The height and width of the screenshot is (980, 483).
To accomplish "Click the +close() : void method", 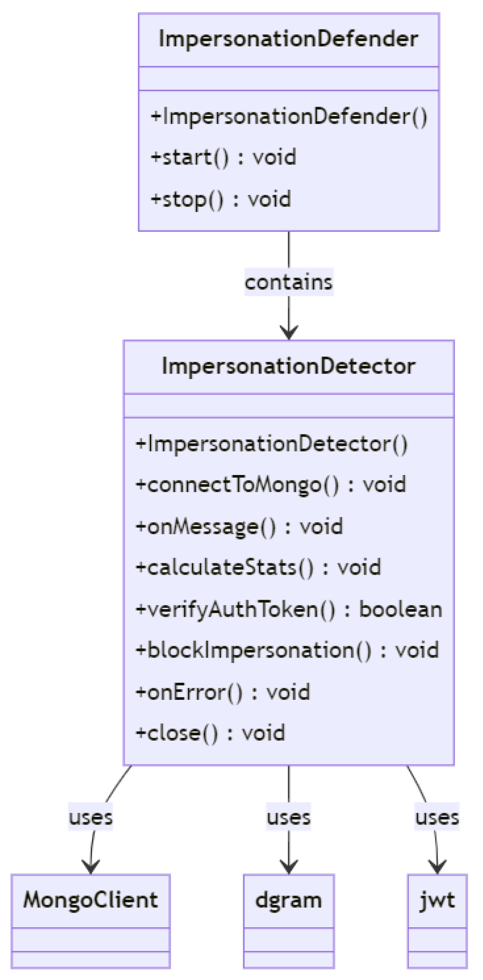I will pyautogui.click(x=210, y=733).
